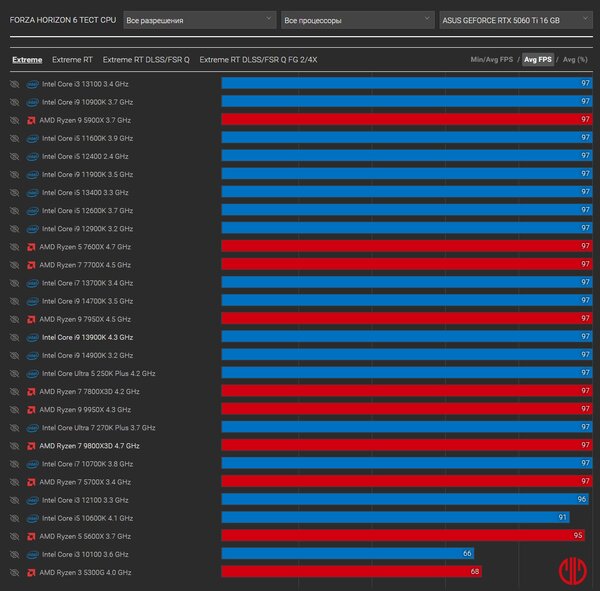Toggle eye icon for Ryzen 7 9800X3D
This screenshot has height=591, width=600.
tap(15, 446)
